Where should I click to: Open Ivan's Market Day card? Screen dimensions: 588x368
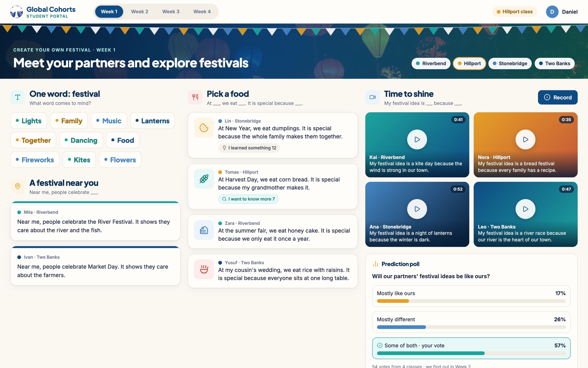pyautogui.click(x=95, y=266)
